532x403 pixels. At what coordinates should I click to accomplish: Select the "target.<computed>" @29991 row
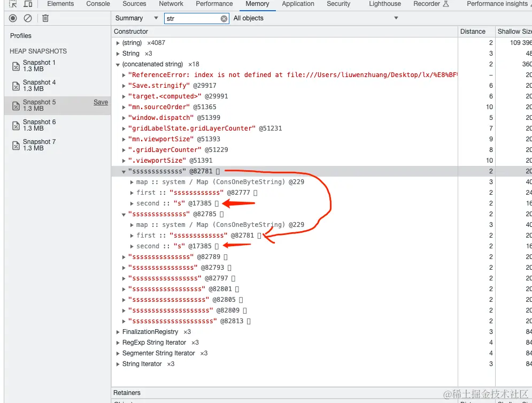(322, 96)
